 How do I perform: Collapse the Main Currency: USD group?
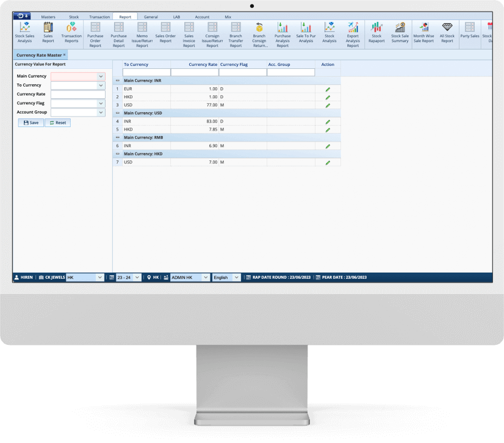(118, 113)
